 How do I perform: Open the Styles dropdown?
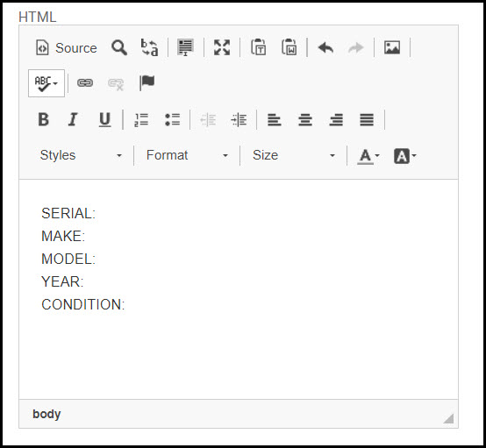click(x=81, y=155)
